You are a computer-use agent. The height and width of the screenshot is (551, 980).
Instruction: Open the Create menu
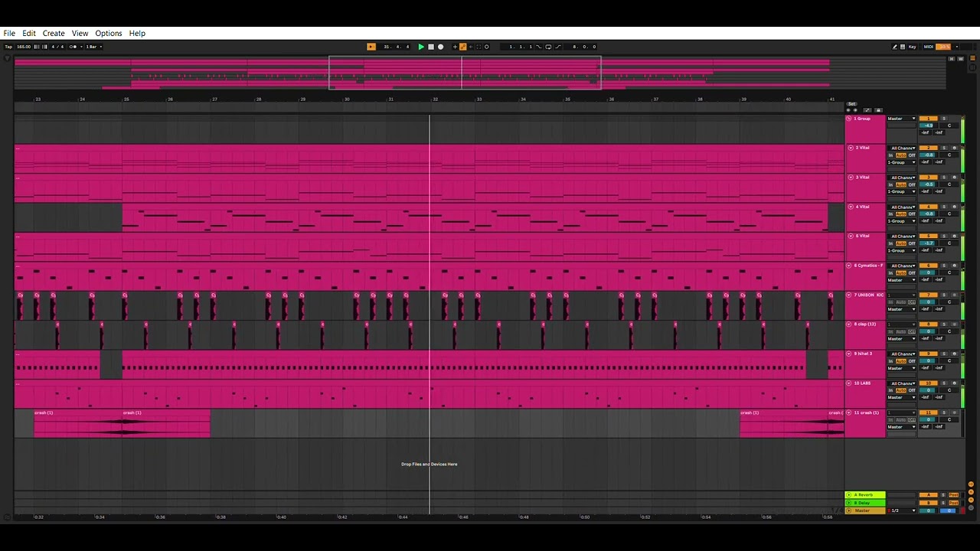coord(54,33)
